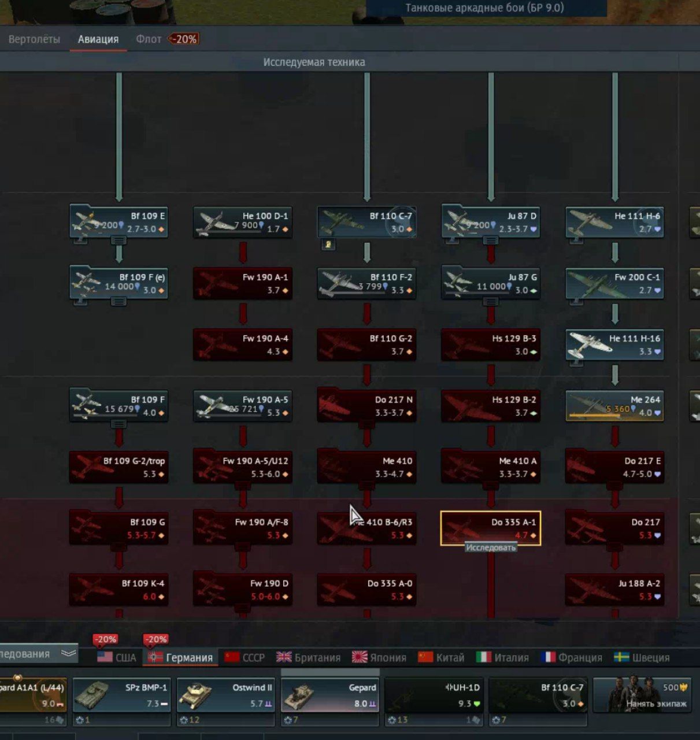Viewport: 700px width, 740px height.
Task: Select the locked Ju 188 A-2 card
Action: click(x=614, y=590)
